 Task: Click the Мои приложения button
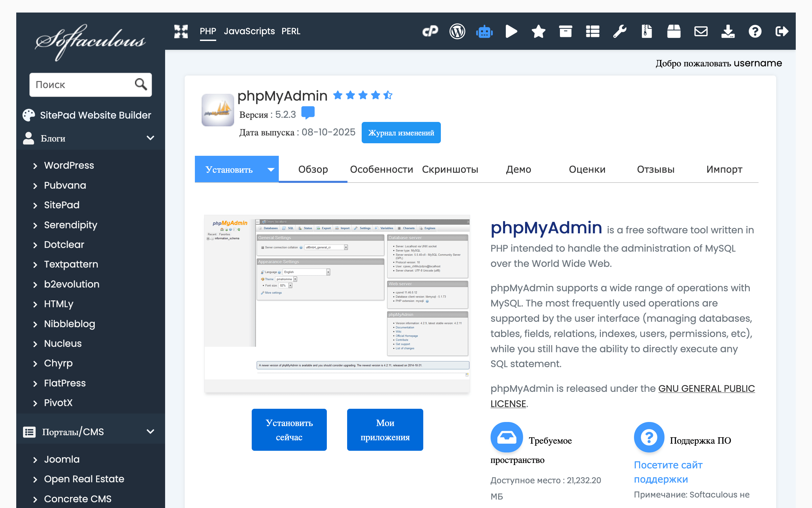[385, 430]
